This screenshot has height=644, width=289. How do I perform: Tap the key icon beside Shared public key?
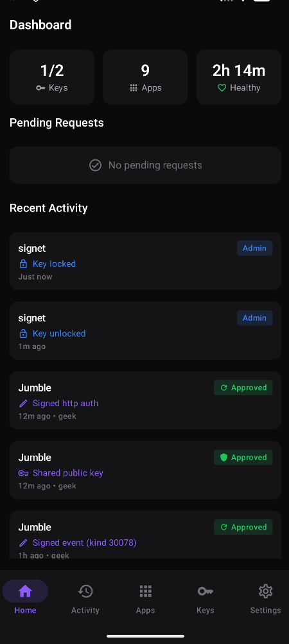coord(23,473)
